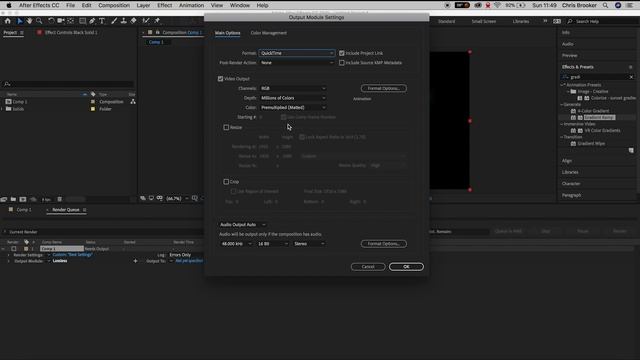Open the Animation menu
The width and height of the screenshot is (640, 360).
coord(191,5)
